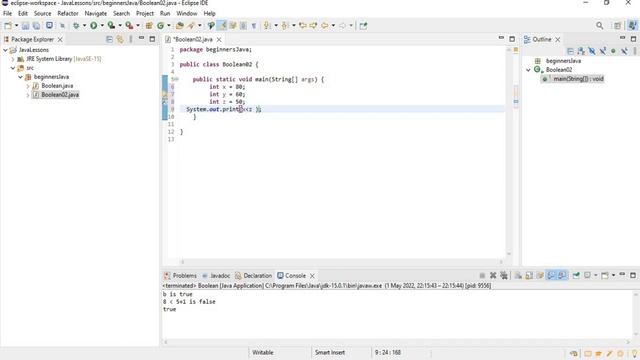This screenshot has height=360, width=640.
Task: Toggle Mark Occurrences in main toolbar
Action: 222,25
